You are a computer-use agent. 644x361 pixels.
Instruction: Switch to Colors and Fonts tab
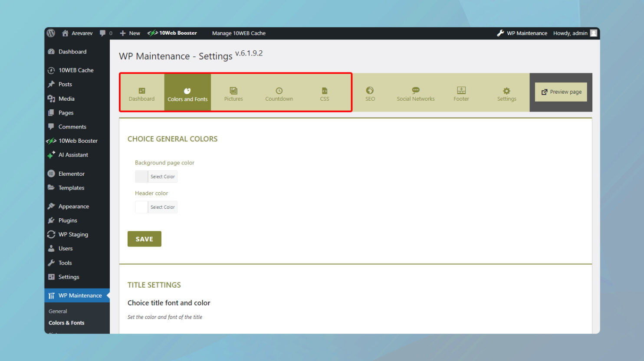click(x=187, y=92)
